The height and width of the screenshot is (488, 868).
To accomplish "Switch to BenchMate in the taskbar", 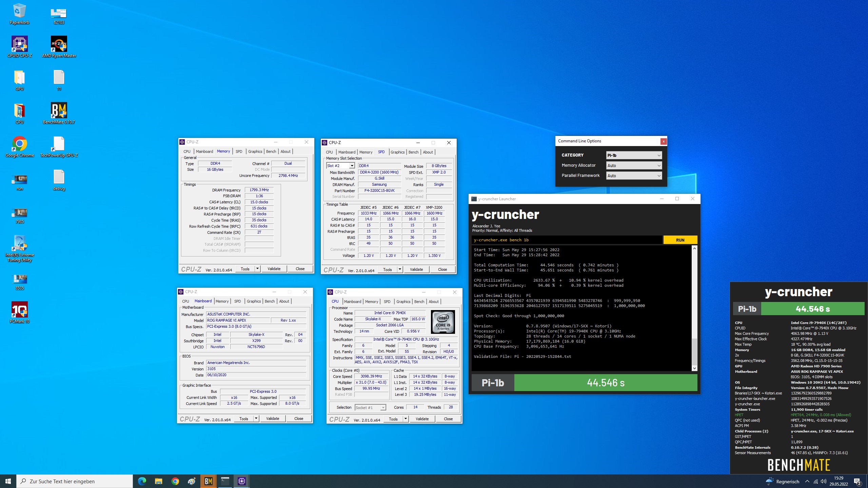I will [208, 481].
